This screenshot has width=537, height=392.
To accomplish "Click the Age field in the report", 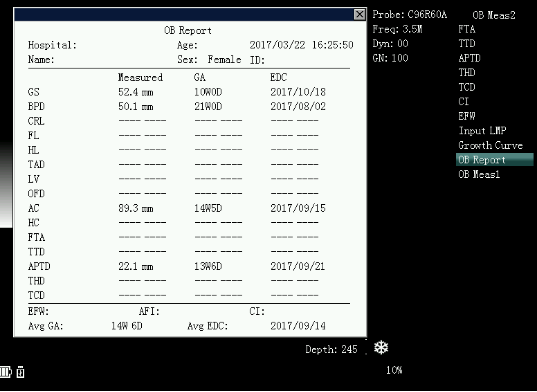I will click(x=187, y=45).
